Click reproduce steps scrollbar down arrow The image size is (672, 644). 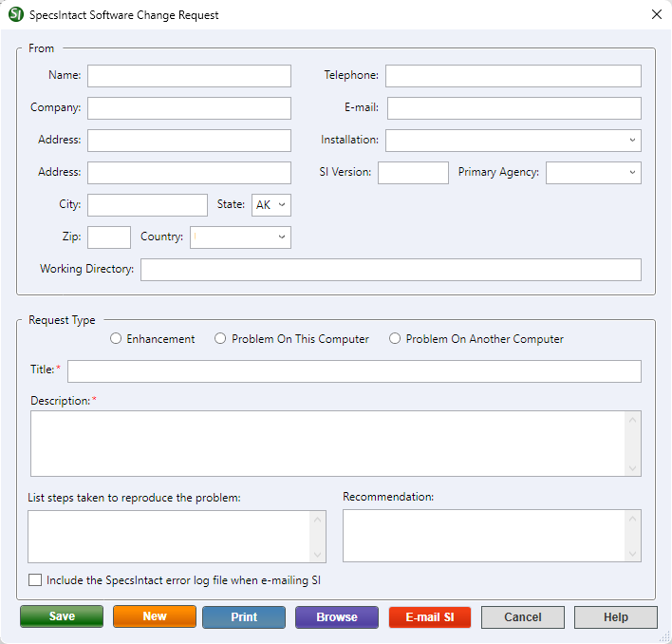pos(318,555)
